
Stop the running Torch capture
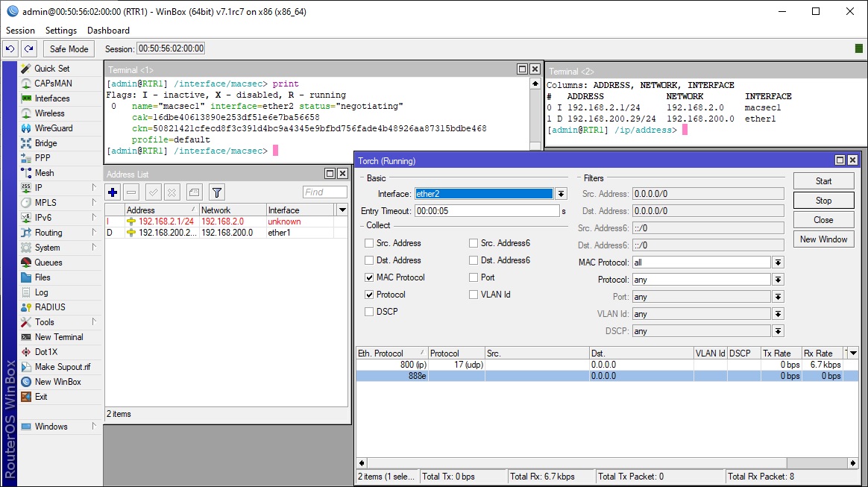(823, 200)
